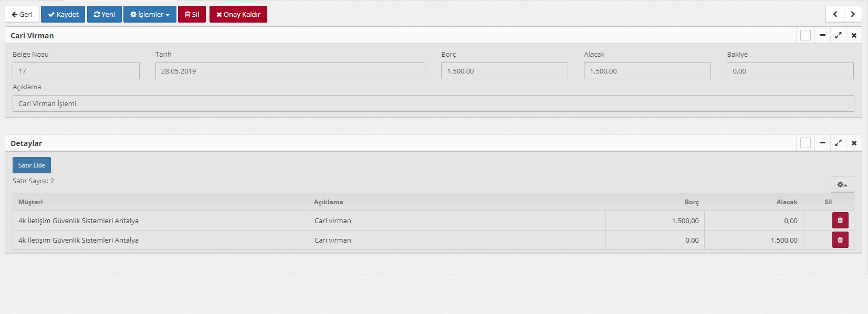Go to the previous record arrow

pyautogui.click(x=835, y=14)
